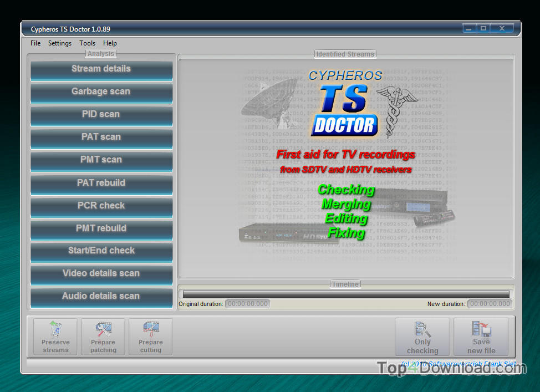Viewport: 540px width, 392px height.
Task: Click the Save new file disk icon button
Action: 481,337
